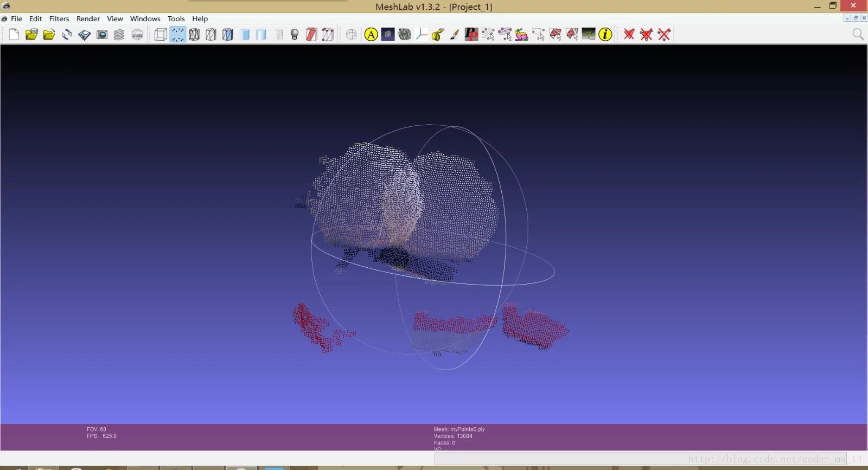Click the cube with red corner vertices icon
This screenshot has width=868, height=470.
coord(328,35)
